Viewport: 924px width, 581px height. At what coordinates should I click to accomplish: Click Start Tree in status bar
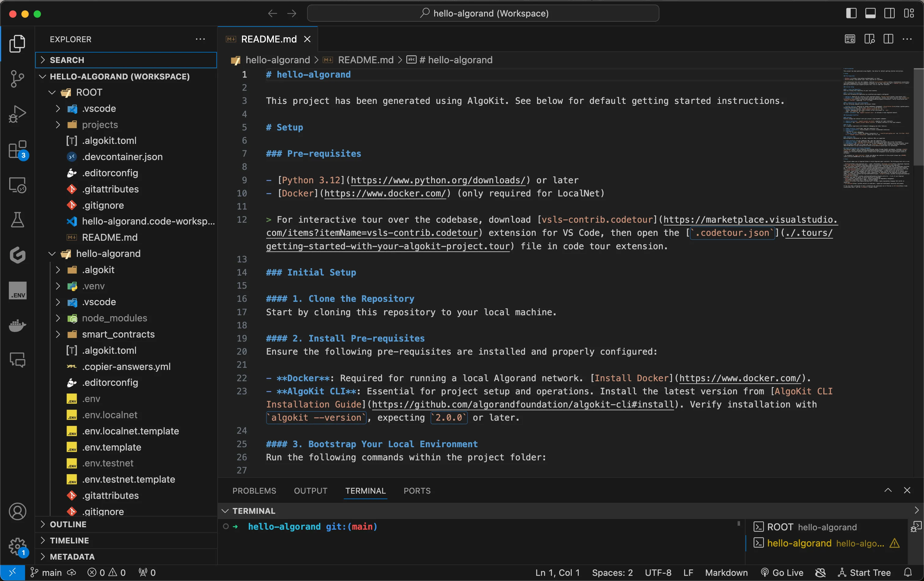pyautogui.click(x=864, y=572)
